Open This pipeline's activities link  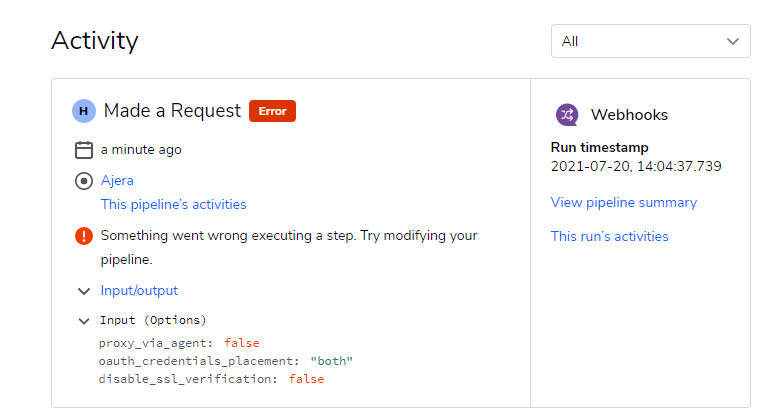pyautogui.click(x=173, y=204)
